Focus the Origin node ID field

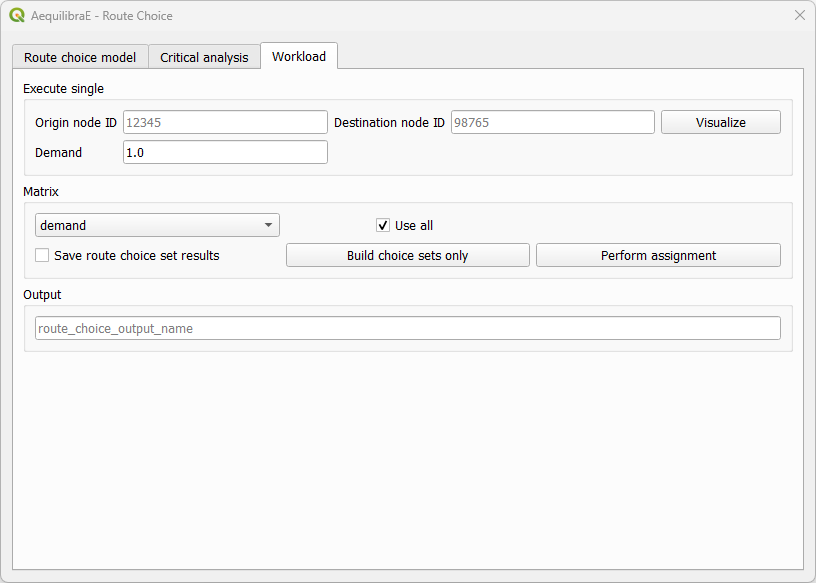(x=225, y=122)
